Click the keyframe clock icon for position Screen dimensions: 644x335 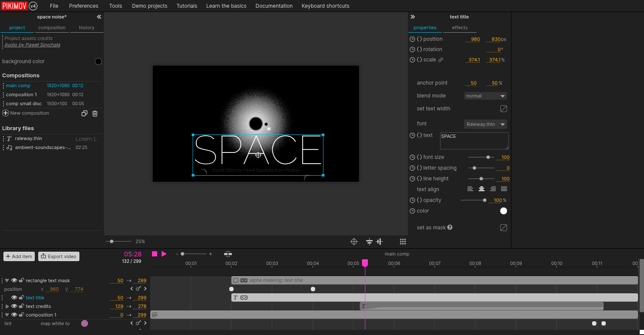point(412,39)
